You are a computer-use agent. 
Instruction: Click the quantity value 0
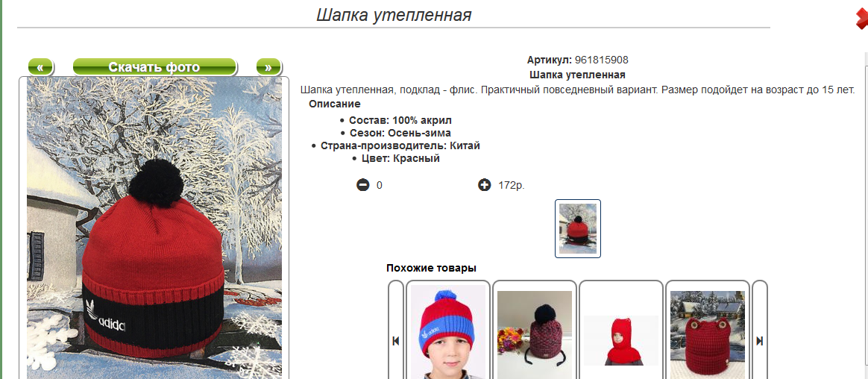click(380, 185)
